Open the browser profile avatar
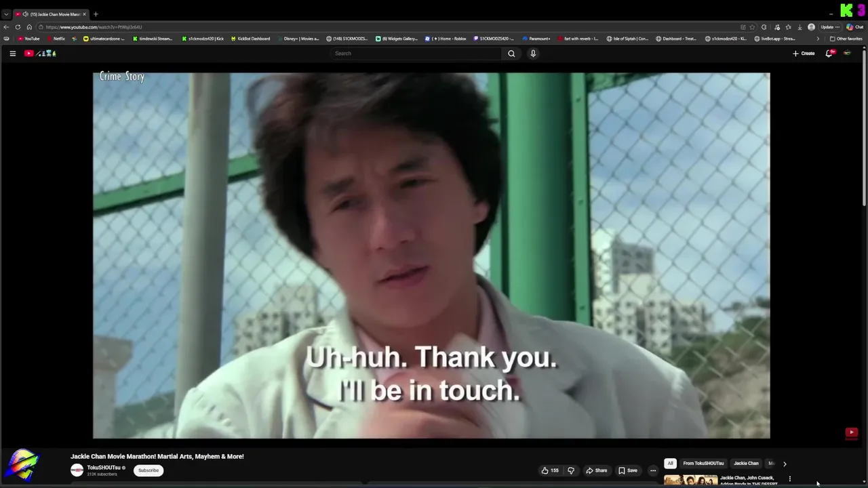This screenshot has height=488, width=868. 811,27
